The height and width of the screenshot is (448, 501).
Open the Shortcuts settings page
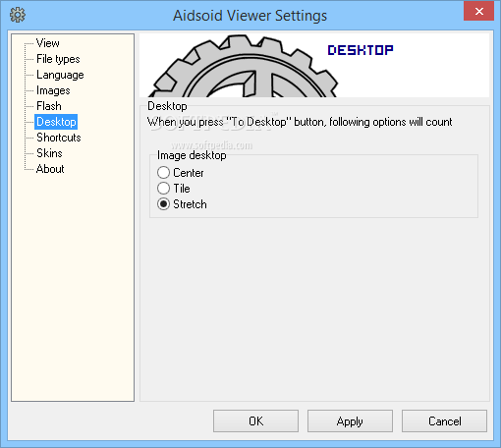tap(59, 138)
